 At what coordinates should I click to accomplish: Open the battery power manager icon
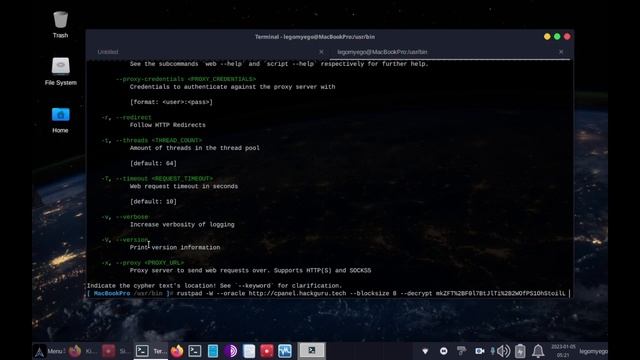[520, 351]
